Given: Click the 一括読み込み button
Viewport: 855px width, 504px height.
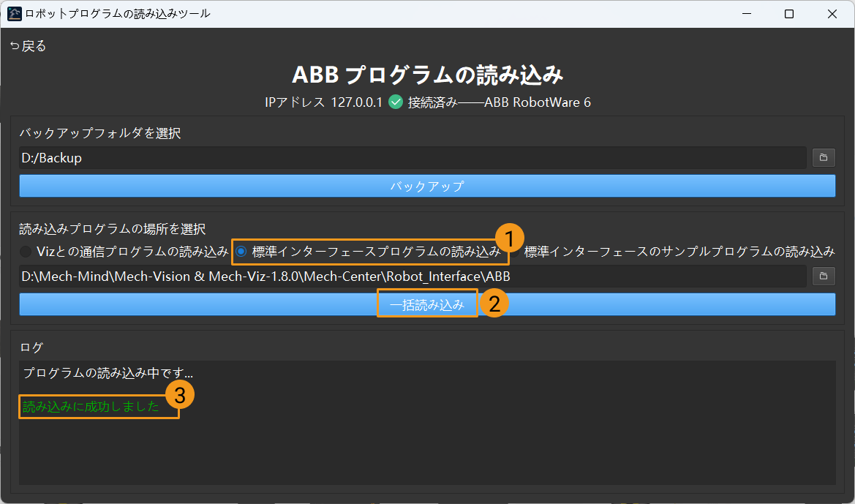Looking at the screenshot, I should [427, 304].
